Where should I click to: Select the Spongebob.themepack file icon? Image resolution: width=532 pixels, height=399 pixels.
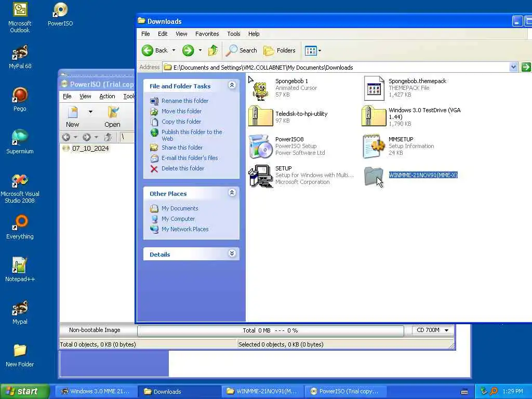[374, 88]
